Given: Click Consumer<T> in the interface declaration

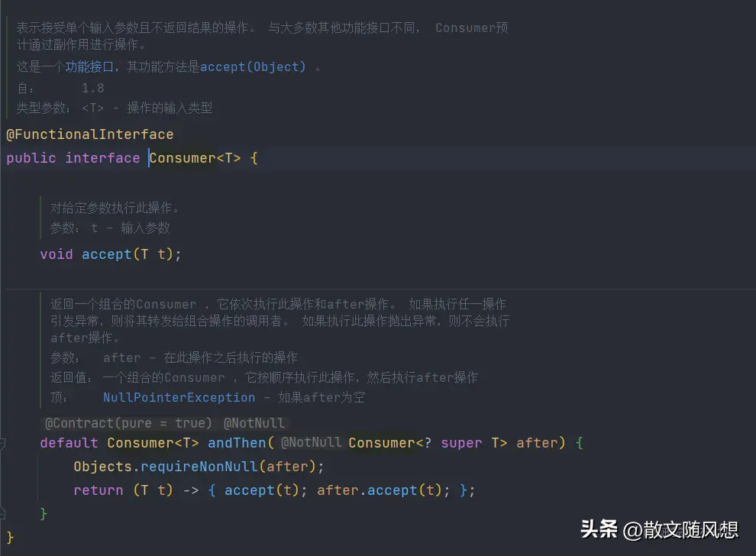Looking at the screenshot, I should [x=195, y=158].
